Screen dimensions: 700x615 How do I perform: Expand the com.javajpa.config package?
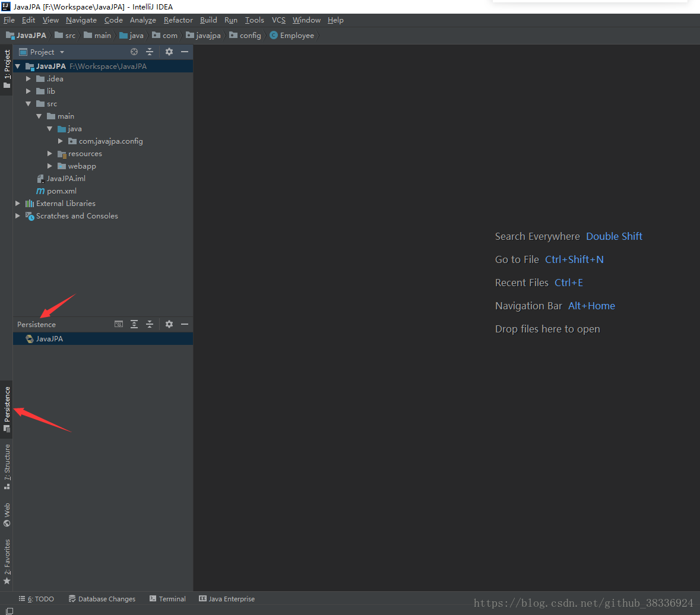pyautogui.click(x=61, y=141)
